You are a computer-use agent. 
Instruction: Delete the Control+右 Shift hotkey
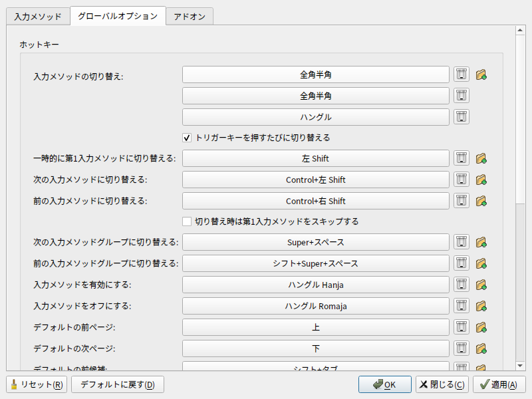coord(462,201)
